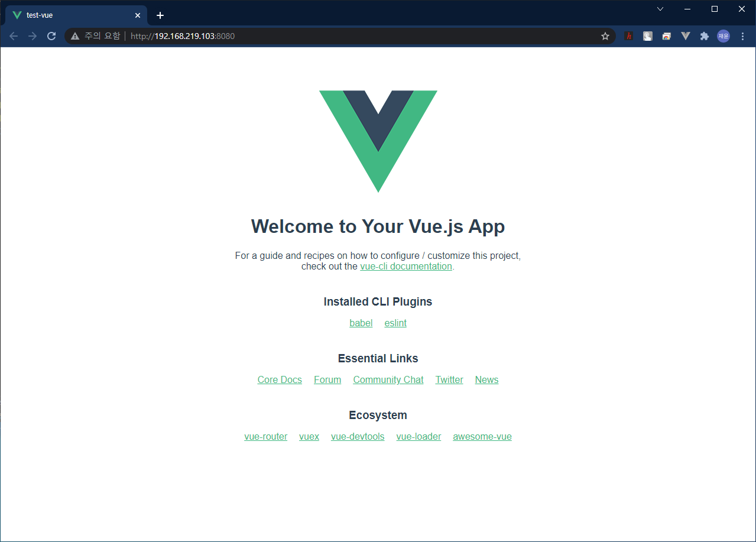Click the not-secure warning triangle icon
756x542 pixels.
pos(75,36)
